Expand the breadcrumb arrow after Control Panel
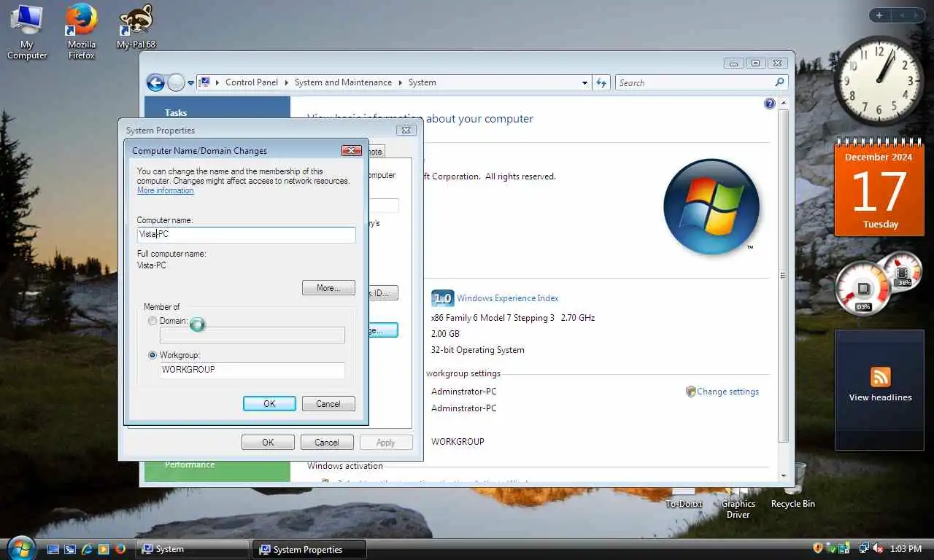 pyautogui.click(x=286, y=82)
